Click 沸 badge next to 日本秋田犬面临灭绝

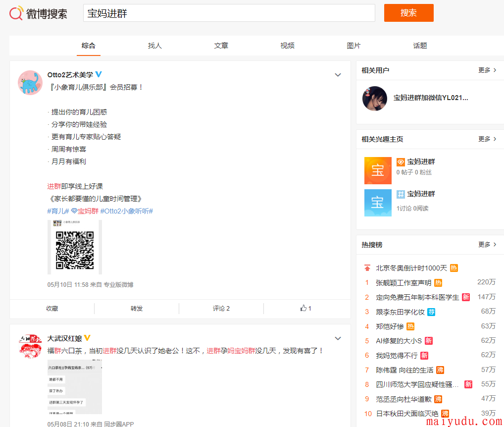tap(445, 414)
